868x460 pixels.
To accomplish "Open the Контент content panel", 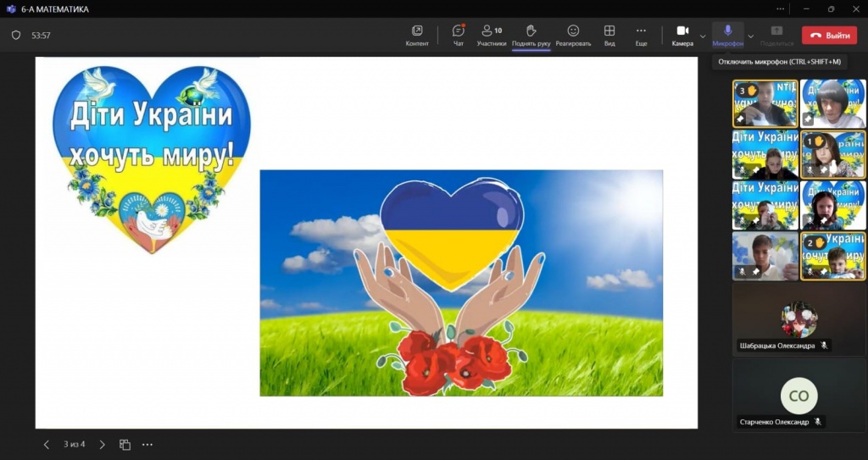I will 417,35.
